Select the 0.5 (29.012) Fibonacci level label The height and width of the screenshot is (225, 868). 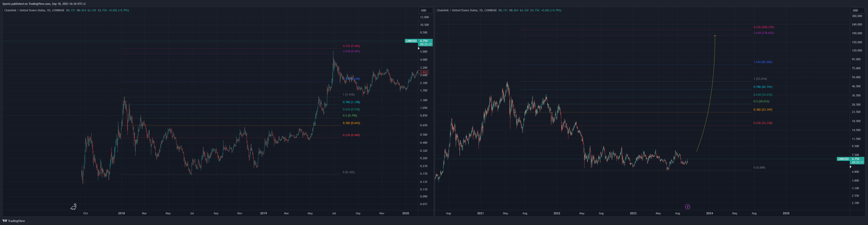(761, 101)
